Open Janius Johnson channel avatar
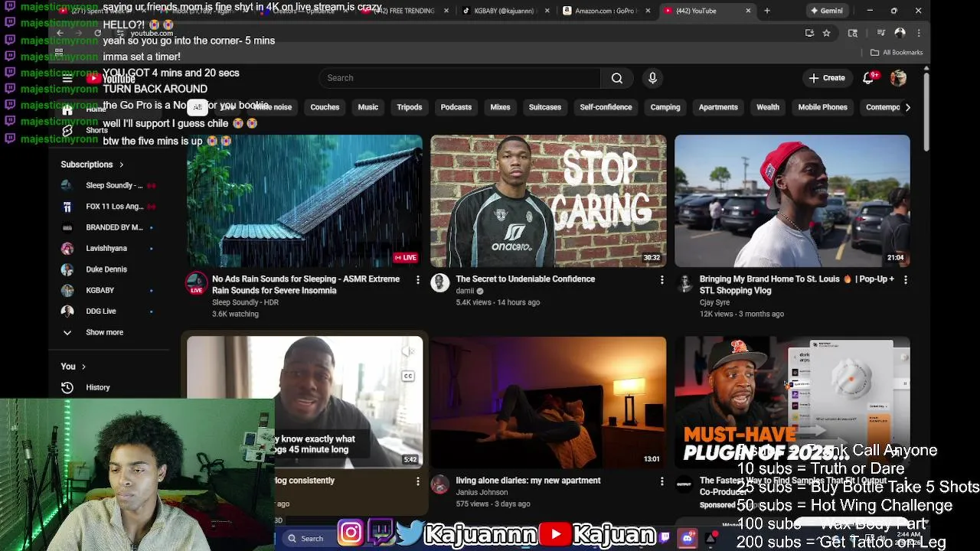This screenshot has width=980, height=551. tap(440, 484)
